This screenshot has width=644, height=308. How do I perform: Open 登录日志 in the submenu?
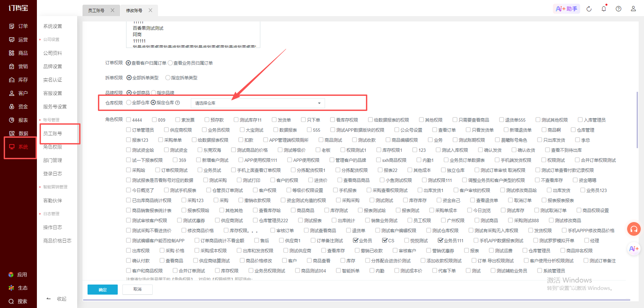[53, 174]
